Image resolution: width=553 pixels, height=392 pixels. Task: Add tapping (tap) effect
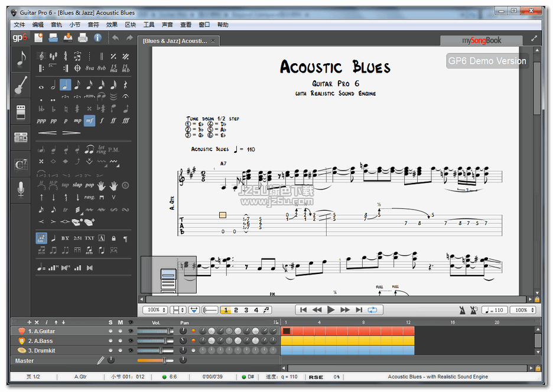pos(65,185)
